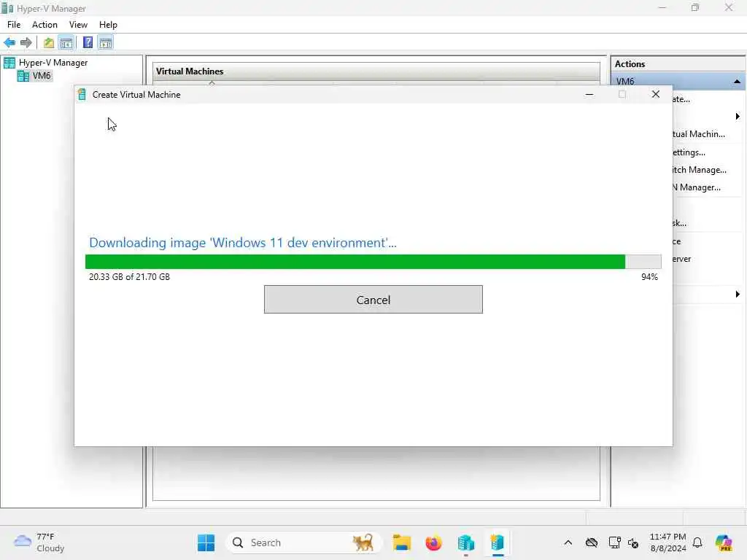Switch to Create Virtual Machine taskbar icon
This screenshot has height=560, width=747.
498,542
